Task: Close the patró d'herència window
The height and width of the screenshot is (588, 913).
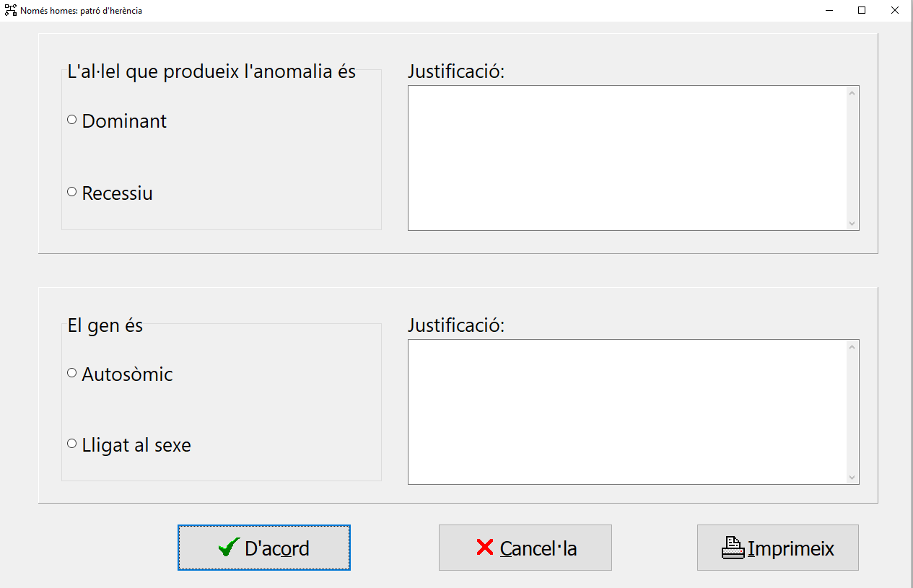Action: [895, 10]
